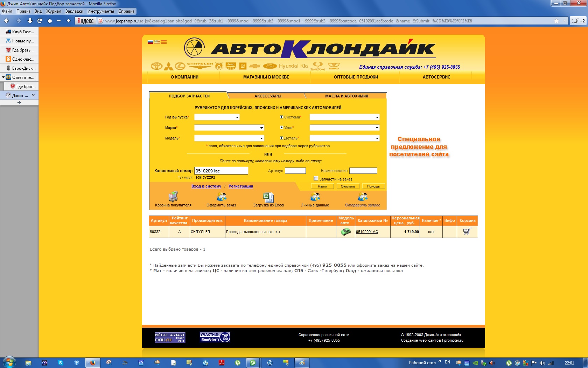
Task: Switch the site to the Spanish flag language
Action: pyautogui.click(x=164, y=42)
